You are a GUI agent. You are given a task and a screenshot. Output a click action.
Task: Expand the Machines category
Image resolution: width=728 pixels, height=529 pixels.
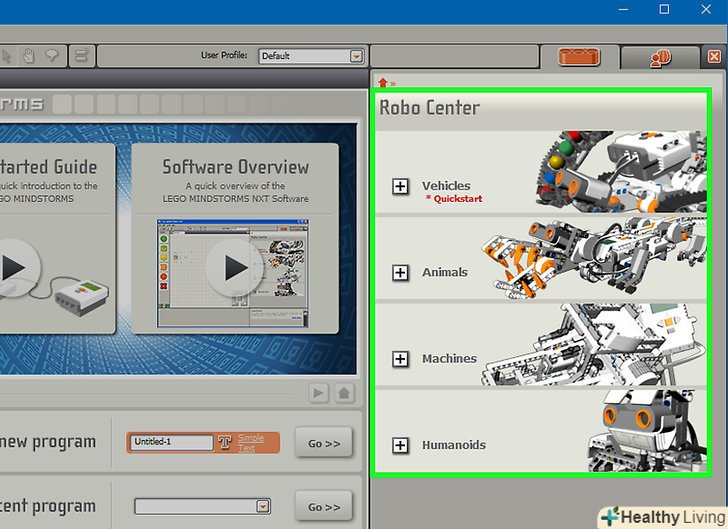[x=401, y=359]
